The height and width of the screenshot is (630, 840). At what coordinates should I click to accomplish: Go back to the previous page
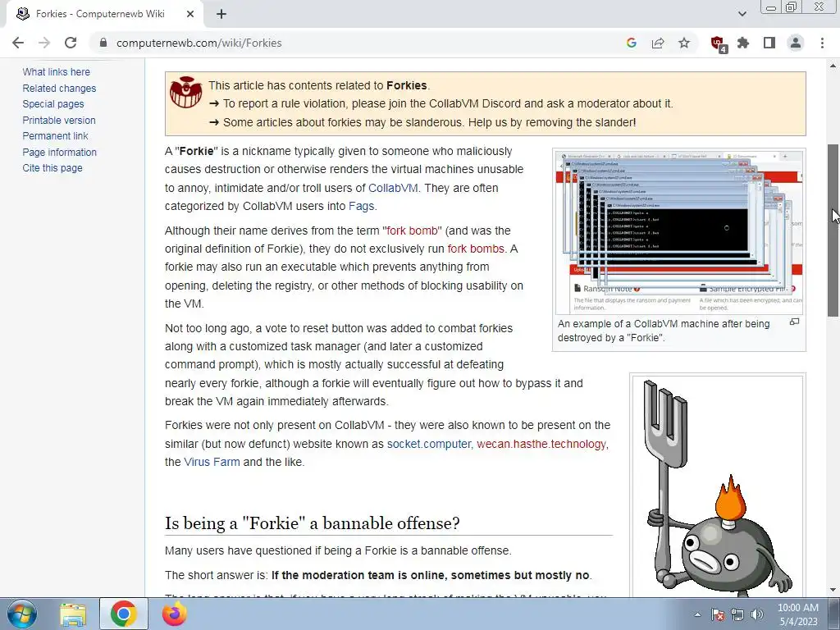coord(18,43)
